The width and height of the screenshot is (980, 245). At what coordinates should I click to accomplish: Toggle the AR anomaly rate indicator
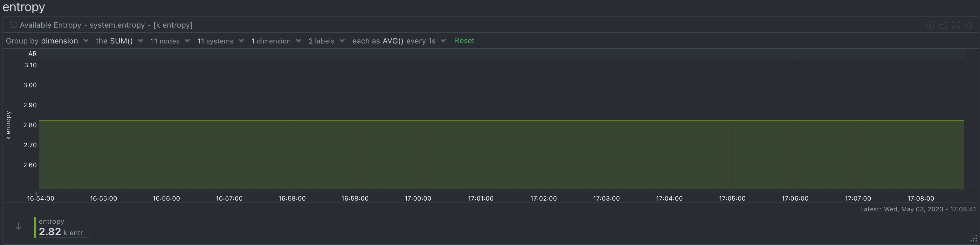coord(32,54)
